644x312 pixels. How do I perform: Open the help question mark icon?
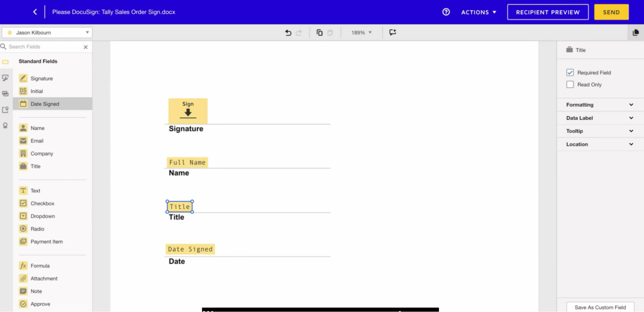pos(446,12)
